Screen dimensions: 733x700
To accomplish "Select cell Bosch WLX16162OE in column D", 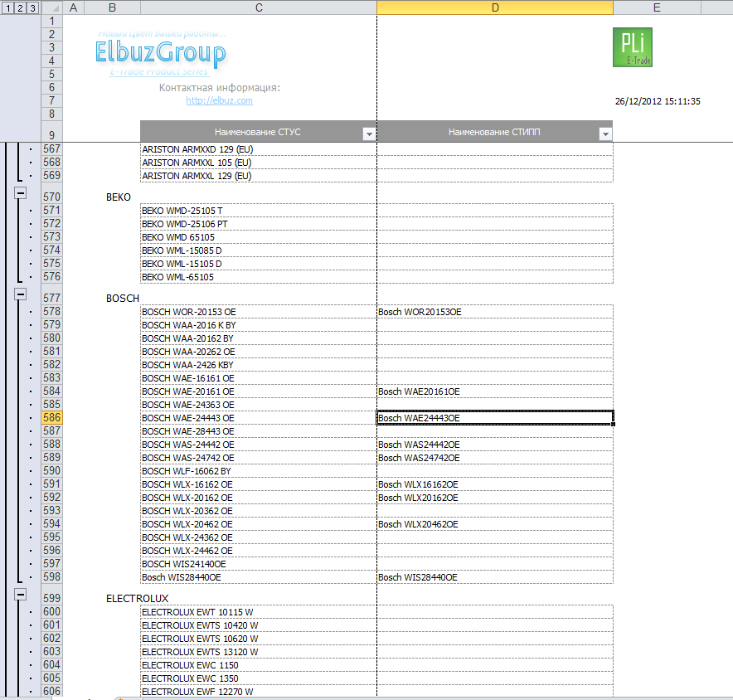I will click(495, 484).
